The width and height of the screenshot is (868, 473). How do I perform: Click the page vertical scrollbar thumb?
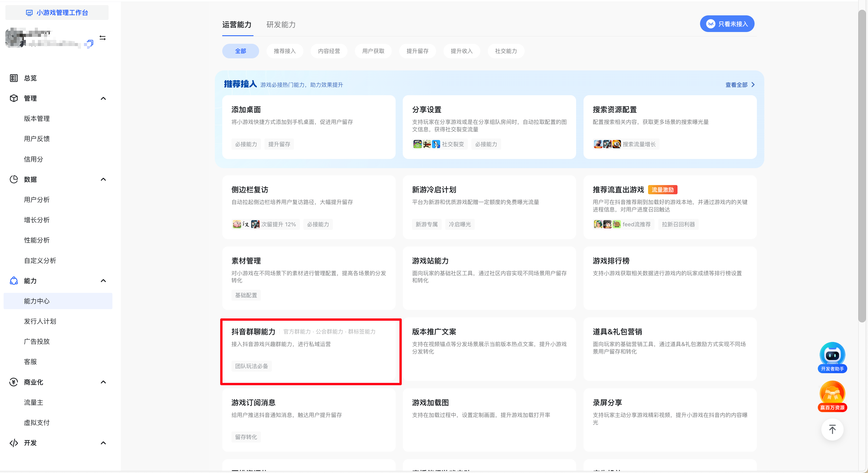pos(862,165)
